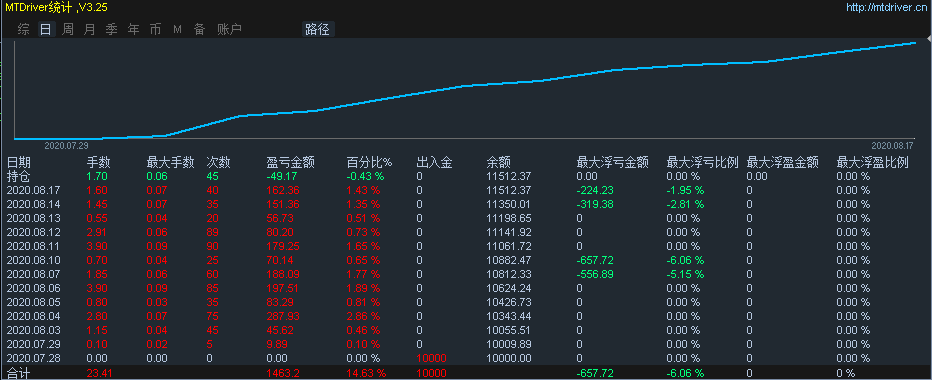Screen dimensions: 932x380
Task: Select the 2020.08.17 date row
Action: pyautogui.click(x=33, y=190)
